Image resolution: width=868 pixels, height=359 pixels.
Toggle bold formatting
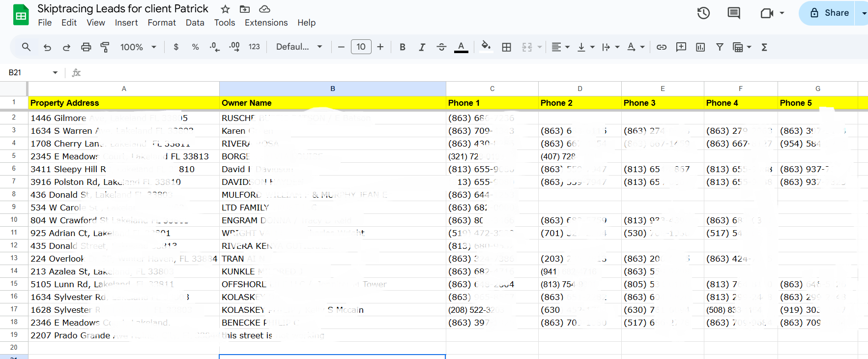tap(403, 47)
